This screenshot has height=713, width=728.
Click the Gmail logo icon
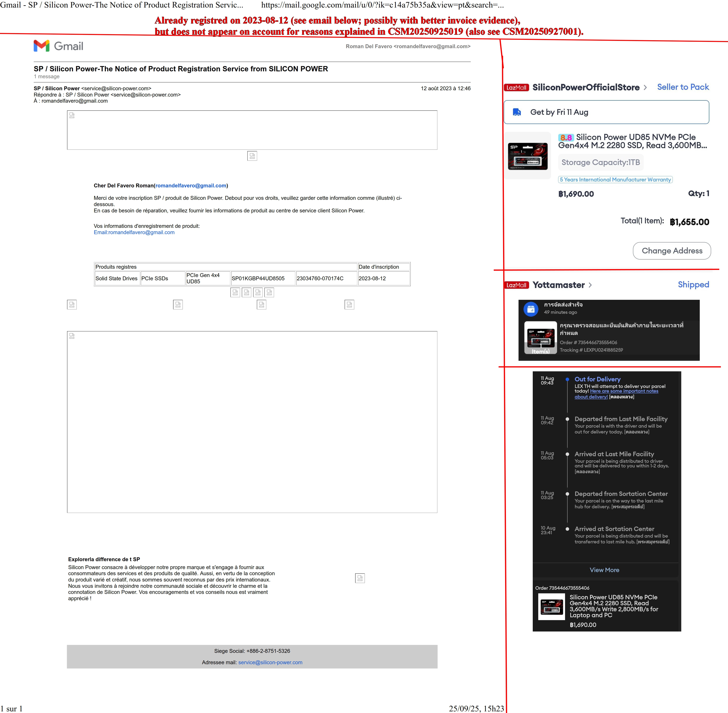click(x=41, y=46)
